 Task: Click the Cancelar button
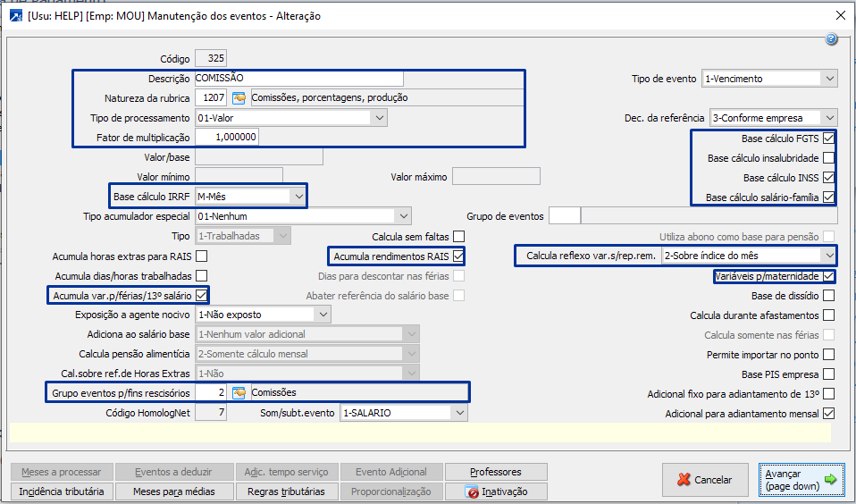[705, 480]
